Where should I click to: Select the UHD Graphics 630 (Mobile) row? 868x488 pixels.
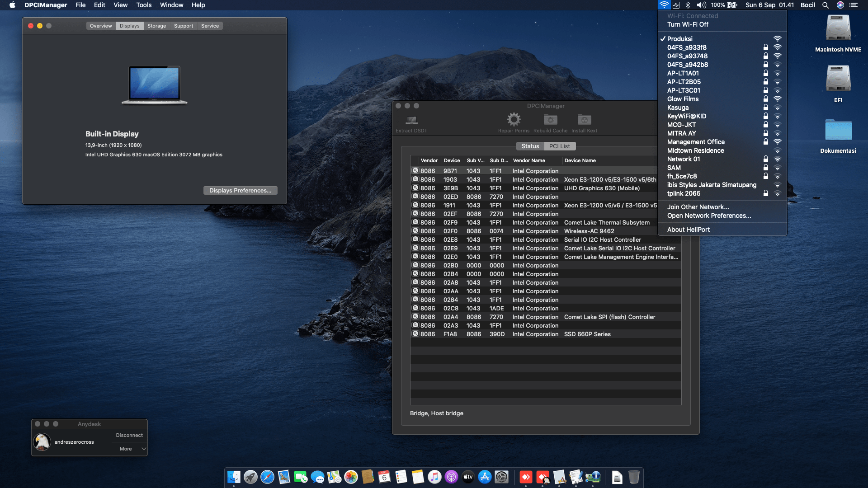coord(534,188)
